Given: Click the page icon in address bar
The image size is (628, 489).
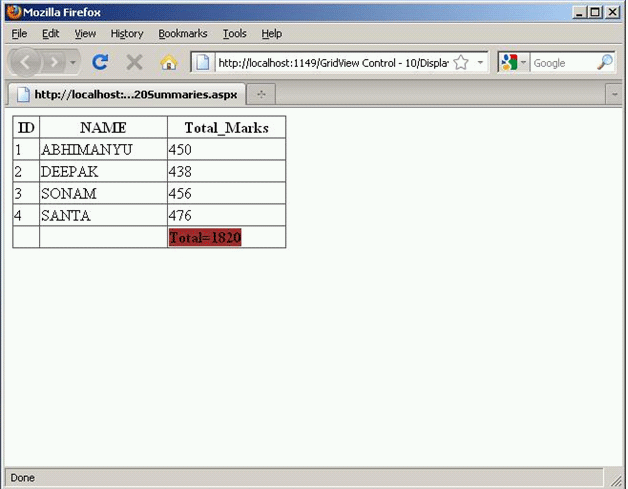Looking at the screenshot, I should click(203, 62).
